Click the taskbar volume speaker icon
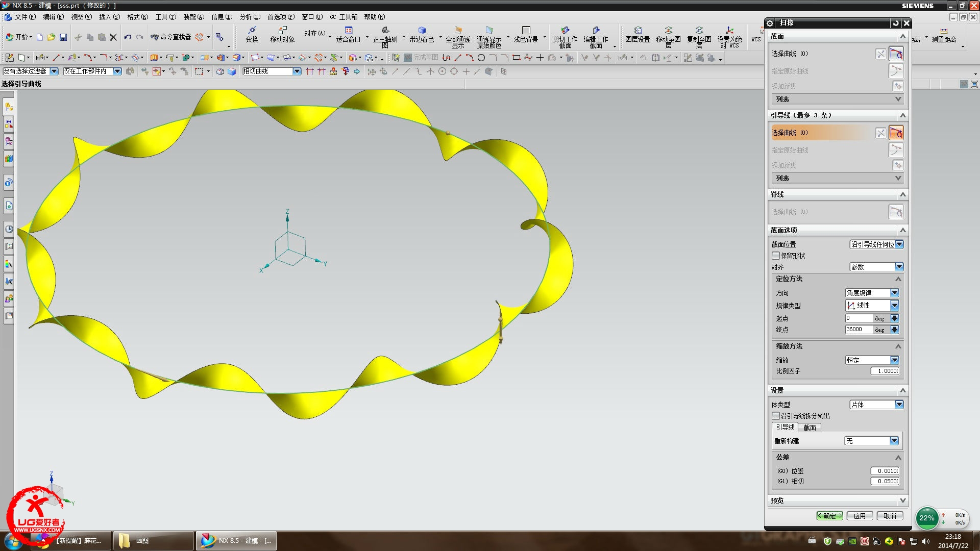Screen dimensions: 980x551 click(926, 541)
